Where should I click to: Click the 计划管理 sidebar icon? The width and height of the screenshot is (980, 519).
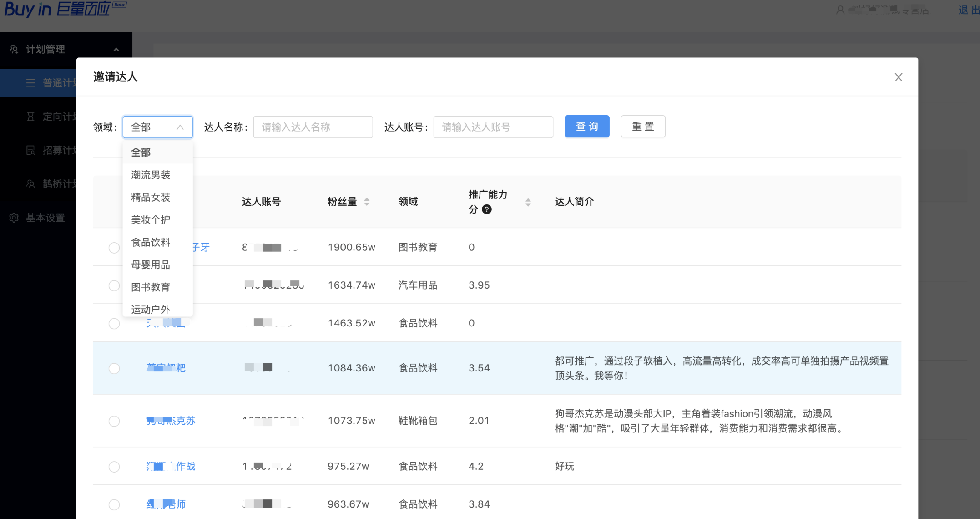(x=14, y=49)
